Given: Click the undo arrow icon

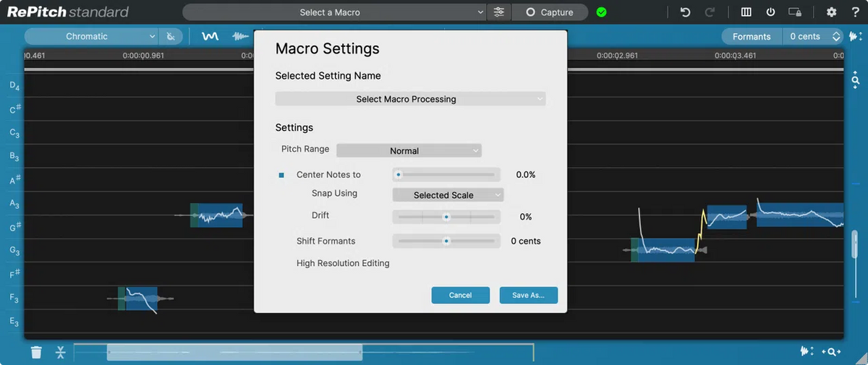Looking at the screenshot, I should pyautogui.click(x=685, y=12).
